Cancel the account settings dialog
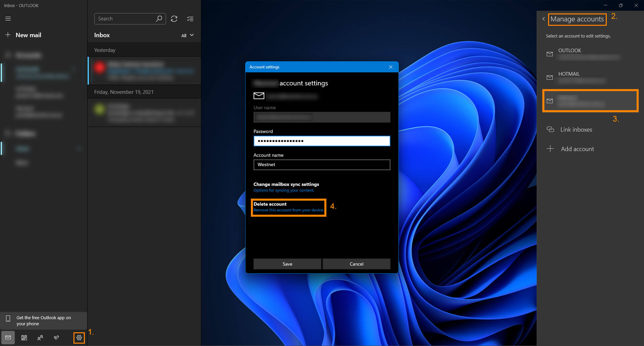This screenshot has height=346, width=644. [x=357, y=264]
